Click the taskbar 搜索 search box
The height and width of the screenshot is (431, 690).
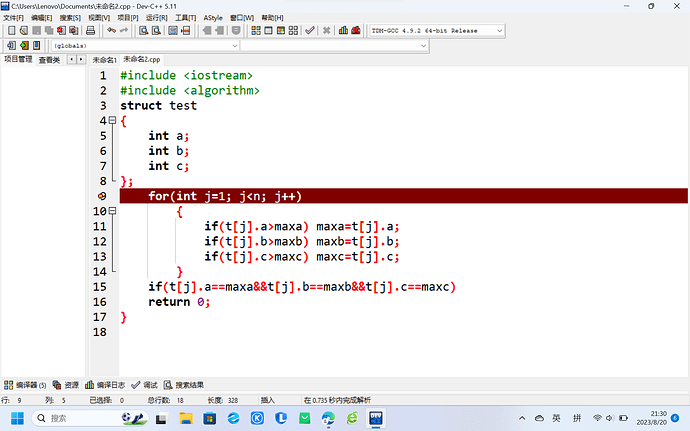90,418
